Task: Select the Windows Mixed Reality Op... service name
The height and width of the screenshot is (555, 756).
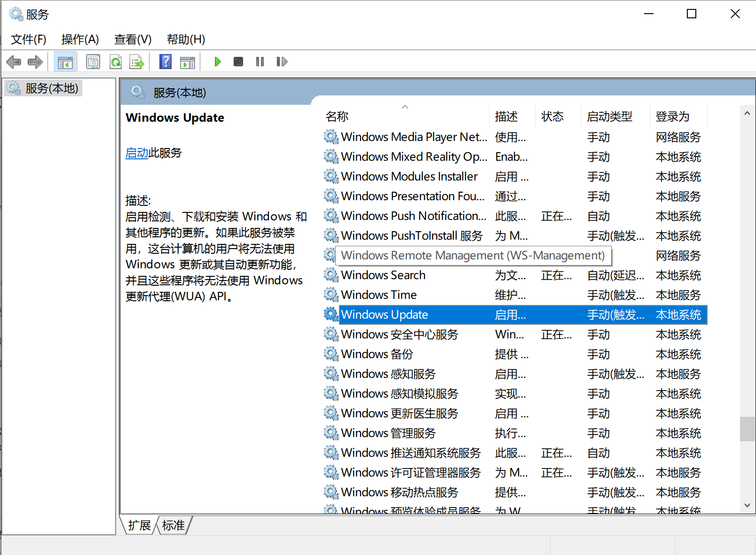Action: [414, 156]
